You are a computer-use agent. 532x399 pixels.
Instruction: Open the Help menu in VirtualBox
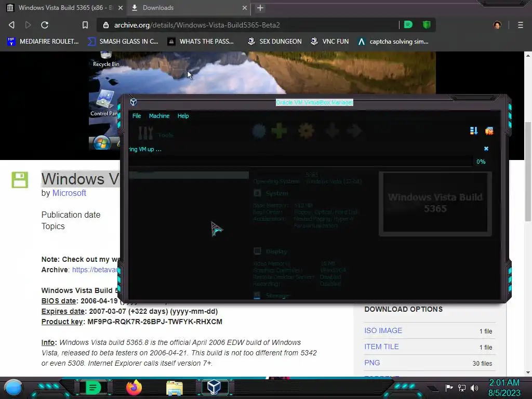click(x=183, y=116)
